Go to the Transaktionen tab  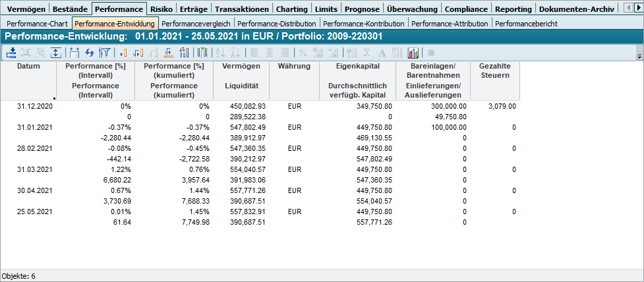(242, 9)
